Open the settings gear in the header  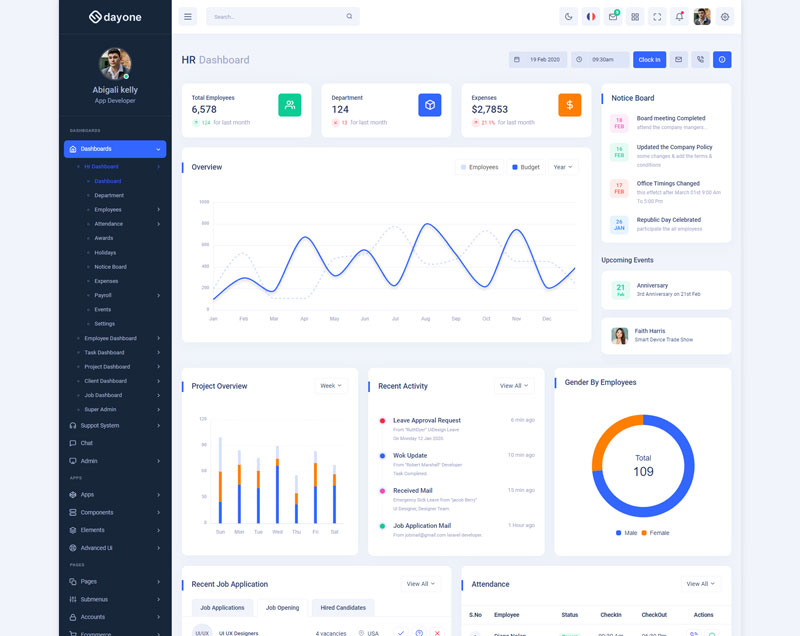[x=725, y=17]
